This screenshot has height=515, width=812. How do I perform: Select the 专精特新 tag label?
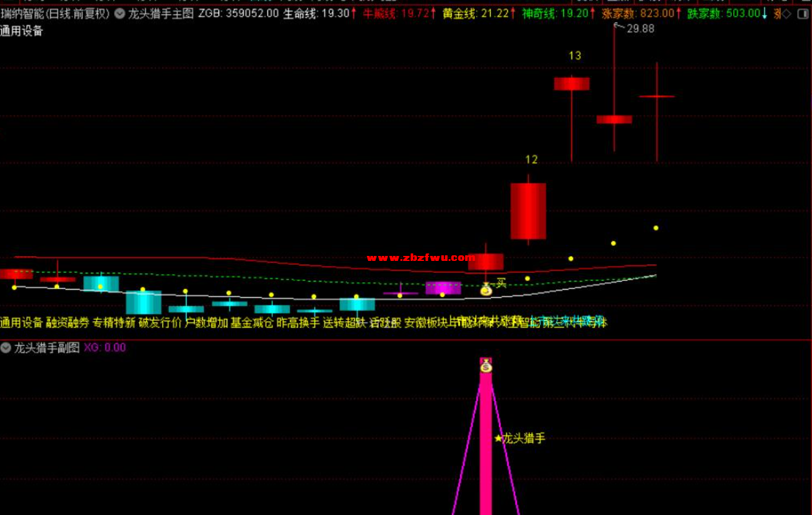(x=113, y=323)
